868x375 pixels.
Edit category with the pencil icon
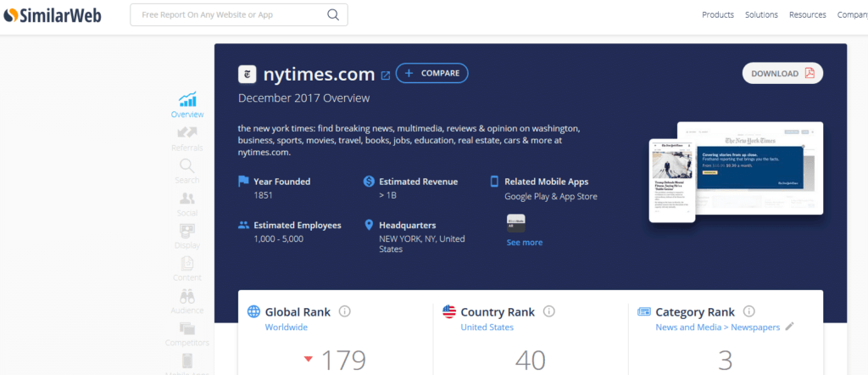click(x=789, y=327)
